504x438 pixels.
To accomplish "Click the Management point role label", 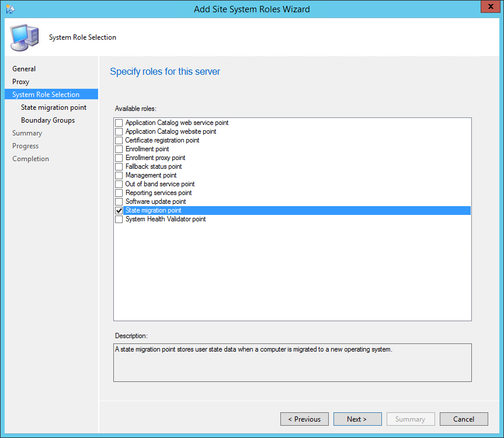I will pyautogui.click(x=151, y=175).
